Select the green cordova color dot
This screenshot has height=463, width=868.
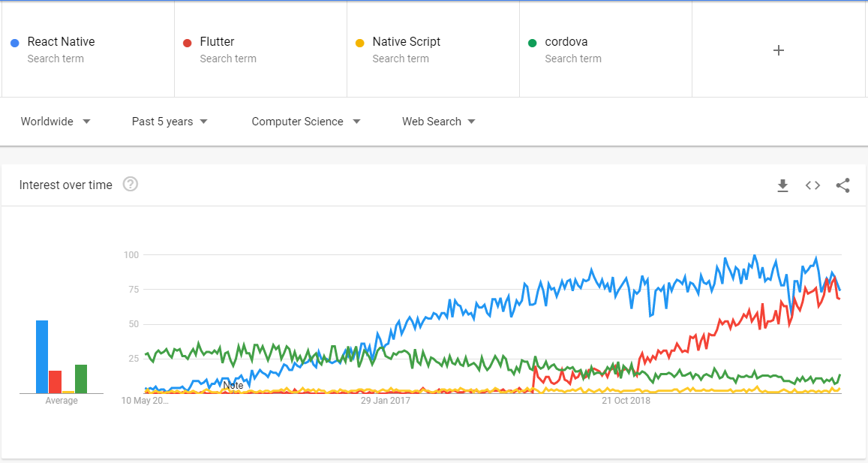point(533,43)
